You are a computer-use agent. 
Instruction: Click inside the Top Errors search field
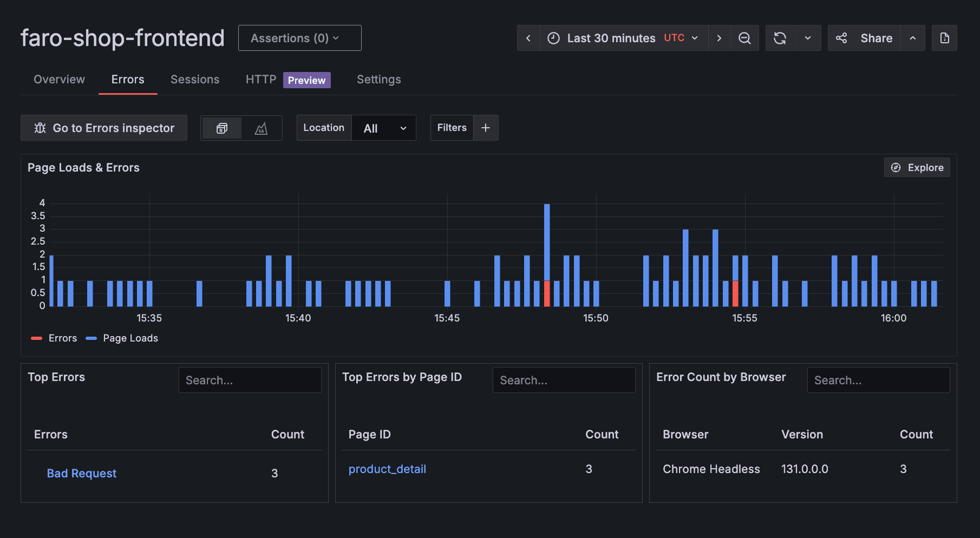point(250,379)
